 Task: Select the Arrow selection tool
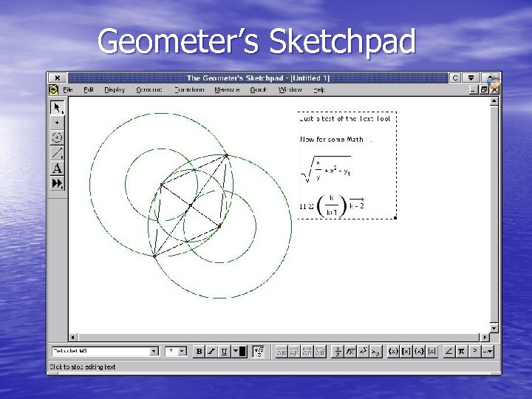point(57,108)
